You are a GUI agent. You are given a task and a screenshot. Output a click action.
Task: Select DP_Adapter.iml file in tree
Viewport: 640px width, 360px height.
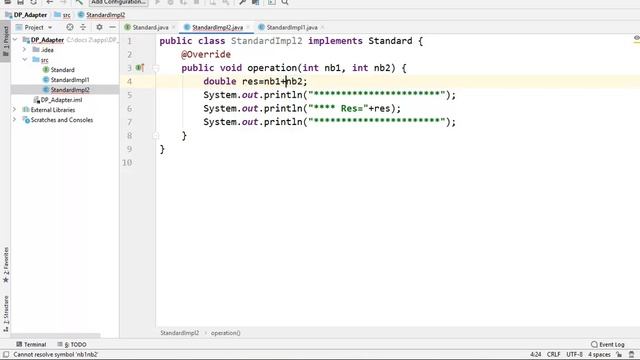click(58, 100)
